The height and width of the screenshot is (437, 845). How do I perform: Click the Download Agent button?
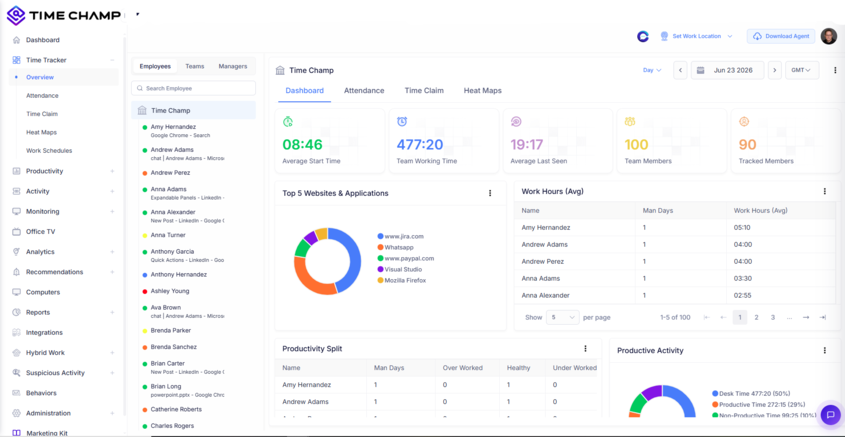[781, 36]
